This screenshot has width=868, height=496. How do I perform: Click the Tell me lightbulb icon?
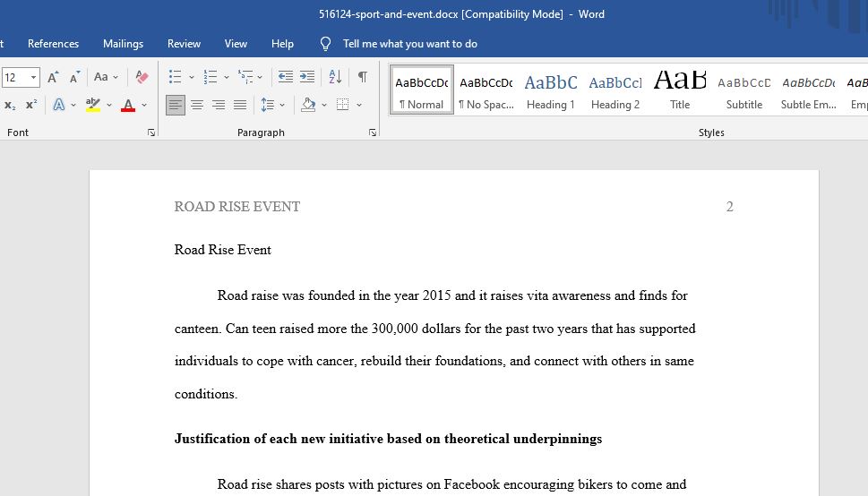point(325,44)
